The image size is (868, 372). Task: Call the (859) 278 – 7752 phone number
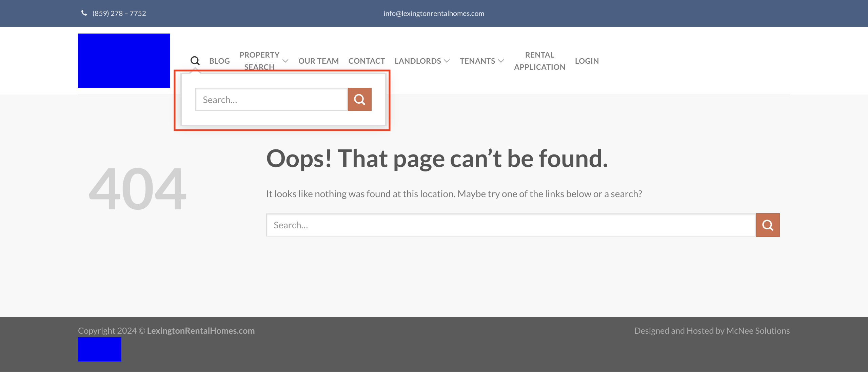click(x=119, y=13)
